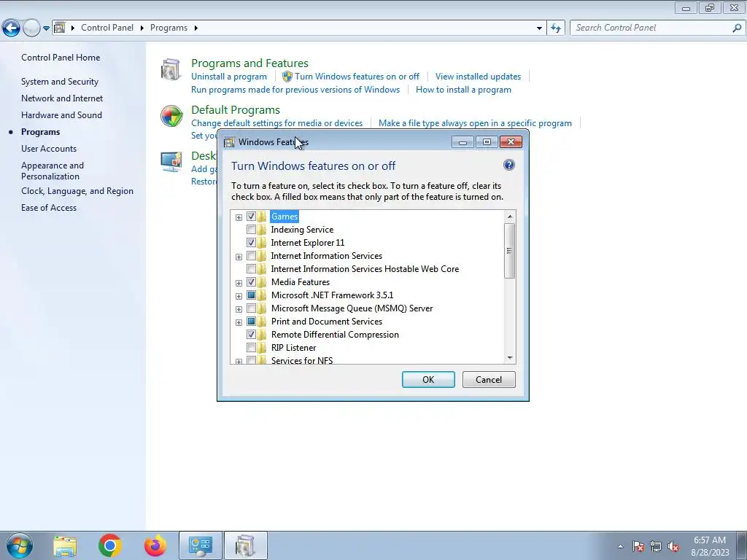This screenshot has height=560, width=747.
Task: Expand the Internet Information Services node
Action: coord(239,257)
